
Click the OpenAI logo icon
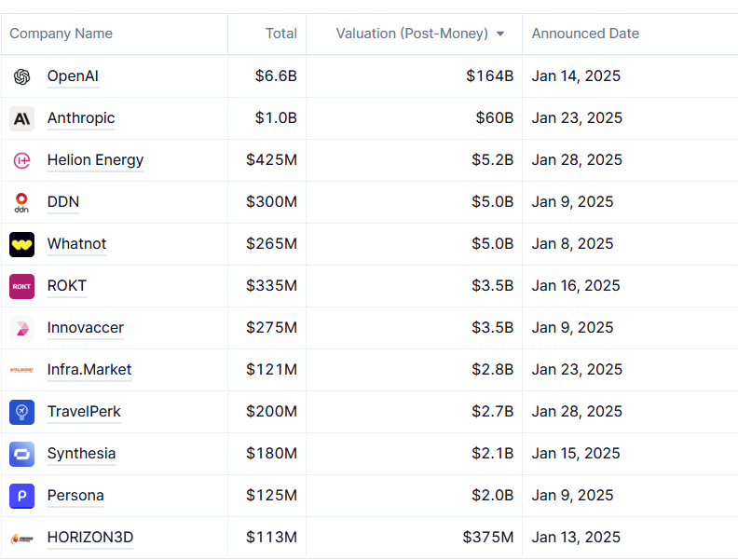point(21,76)
